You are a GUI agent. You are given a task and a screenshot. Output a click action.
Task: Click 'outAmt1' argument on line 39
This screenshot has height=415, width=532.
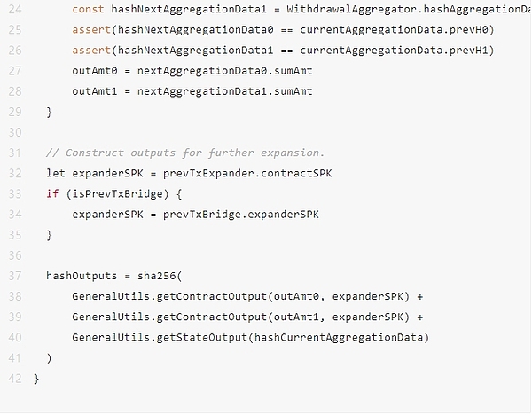click(x=292, y=317)
